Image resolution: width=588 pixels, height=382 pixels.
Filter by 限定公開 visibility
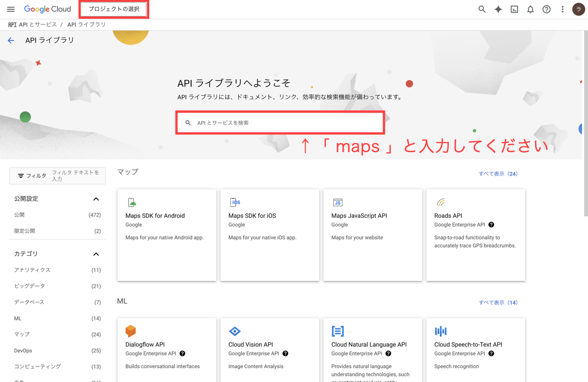(x=57, y=231)
